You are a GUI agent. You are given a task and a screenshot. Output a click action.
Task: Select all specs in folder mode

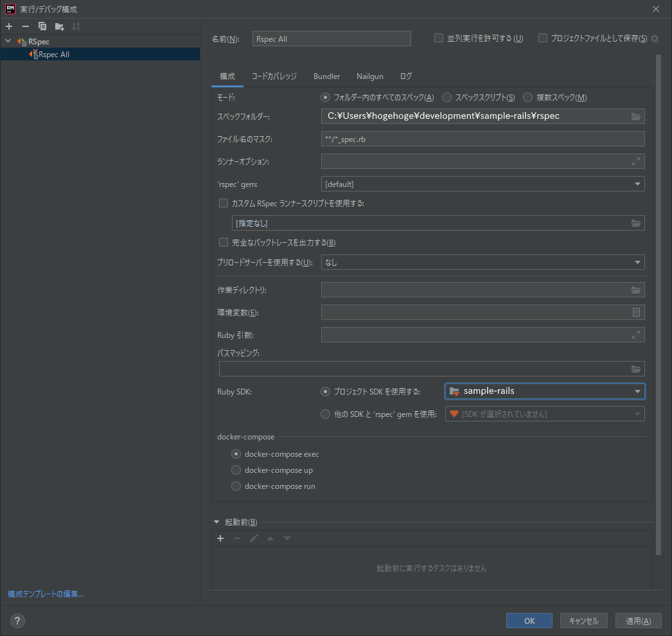pos(325,97)
